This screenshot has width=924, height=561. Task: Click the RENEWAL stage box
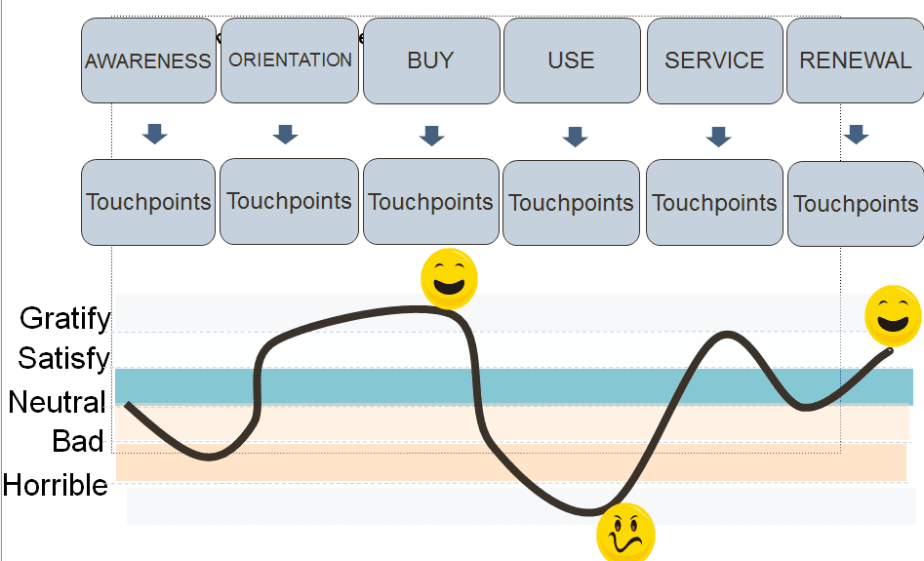[855, 60]
